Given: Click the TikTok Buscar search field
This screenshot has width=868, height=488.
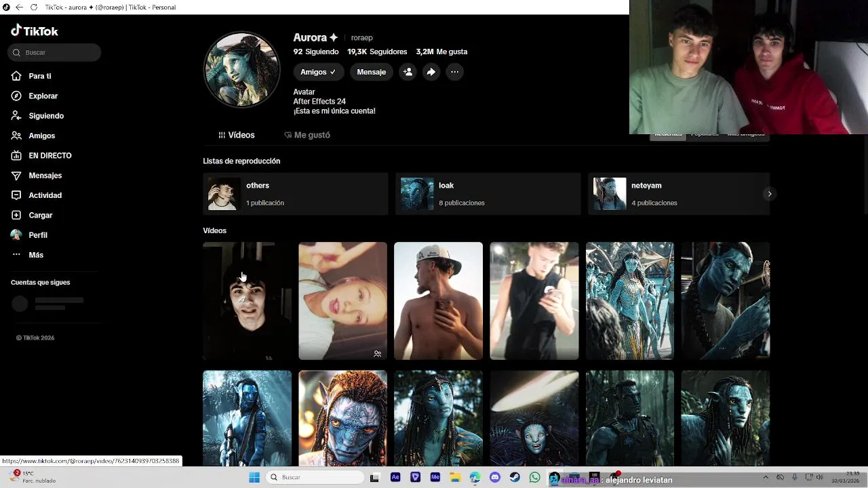Looking at the screenshot, I should [x=55, y=52].
